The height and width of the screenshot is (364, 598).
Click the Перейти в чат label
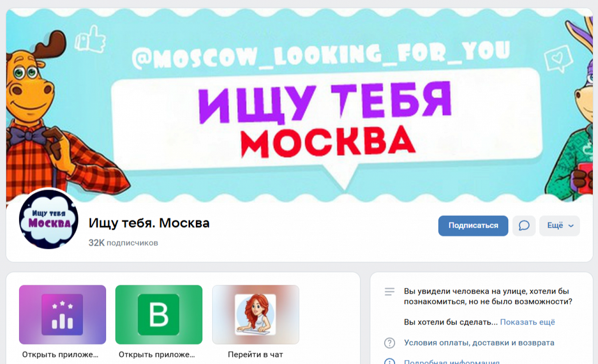tap(256, 354)
